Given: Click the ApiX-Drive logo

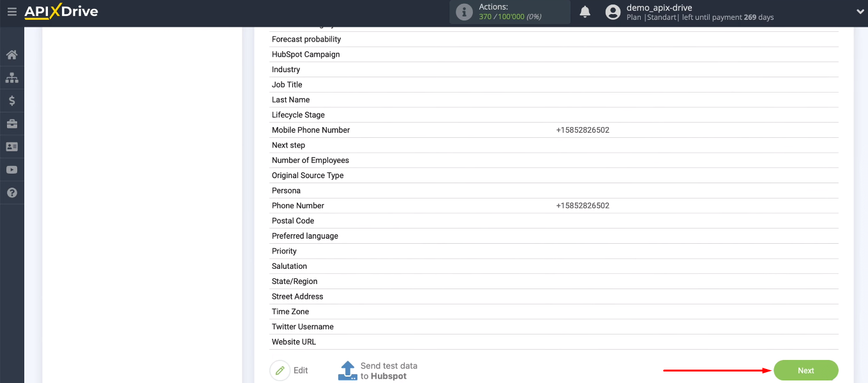Looking at the screenshot, I should pyautogui.click(x=61, y=11).
